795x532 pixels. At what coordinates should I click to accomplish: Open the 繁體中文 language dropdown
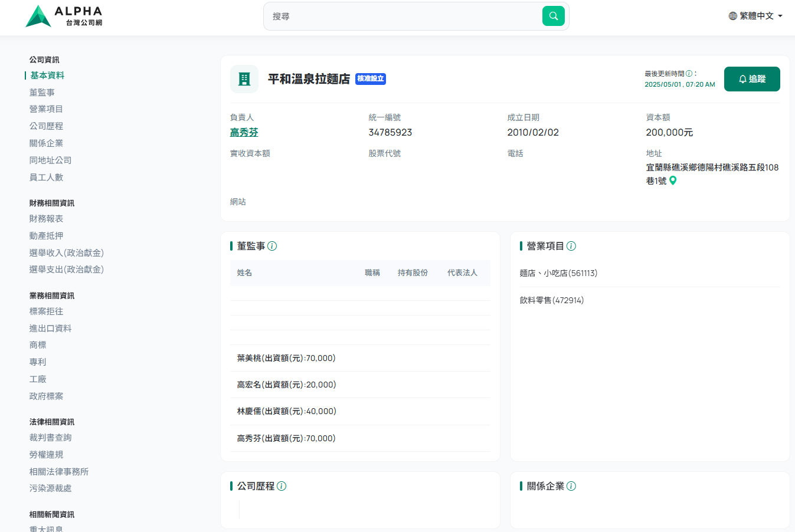755,16
